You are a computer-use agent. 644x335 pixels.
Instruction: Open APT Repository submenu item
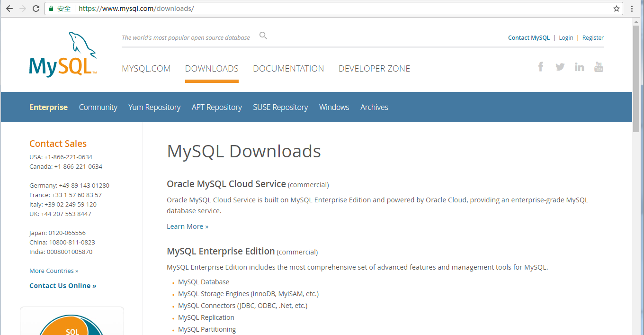[216, 107]
